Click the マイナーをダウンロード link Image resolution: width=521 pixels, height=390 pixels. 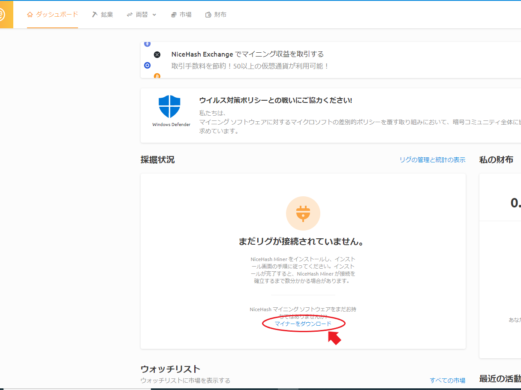(x=303, y=324)
